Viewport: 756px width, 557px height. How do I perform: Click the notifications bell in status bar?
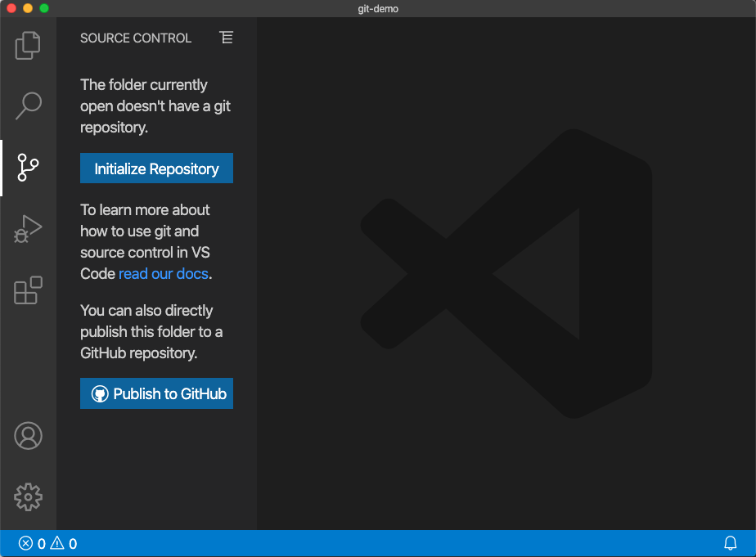[731, 543]
